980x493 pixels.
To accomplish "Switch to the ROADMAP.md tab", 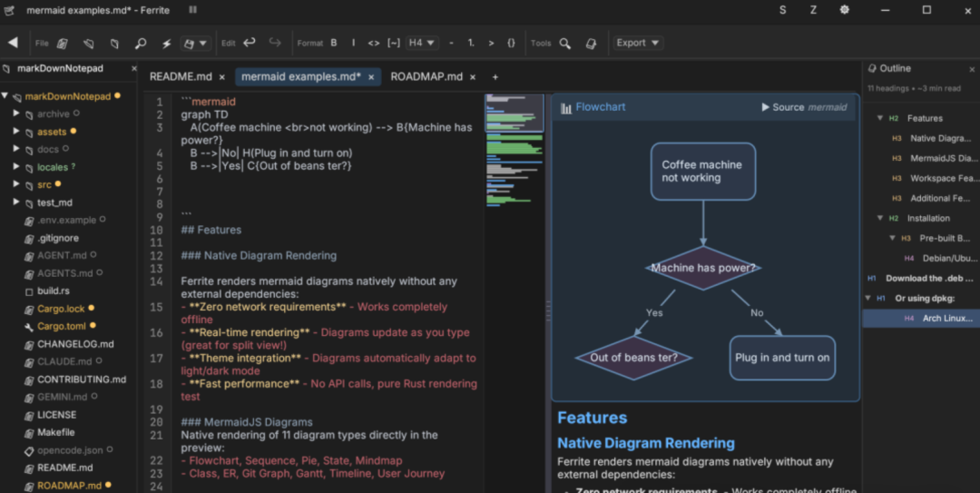I will 426,77.
